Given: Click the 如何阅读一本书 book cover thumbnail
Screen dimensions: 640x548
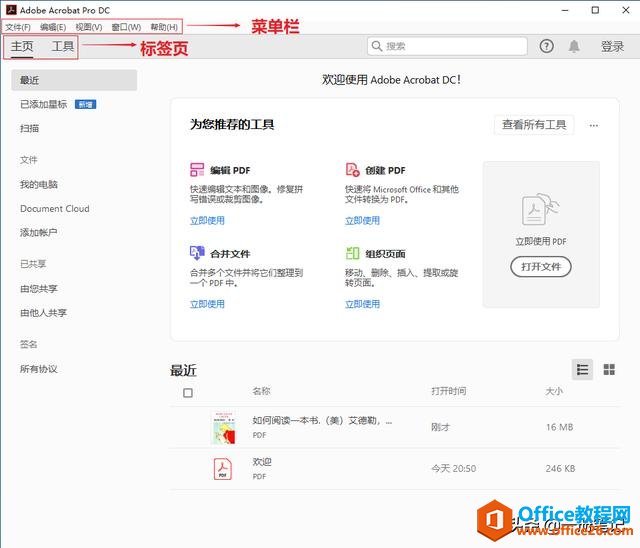Looking at the screenshot, I should (x=224, y=428).
